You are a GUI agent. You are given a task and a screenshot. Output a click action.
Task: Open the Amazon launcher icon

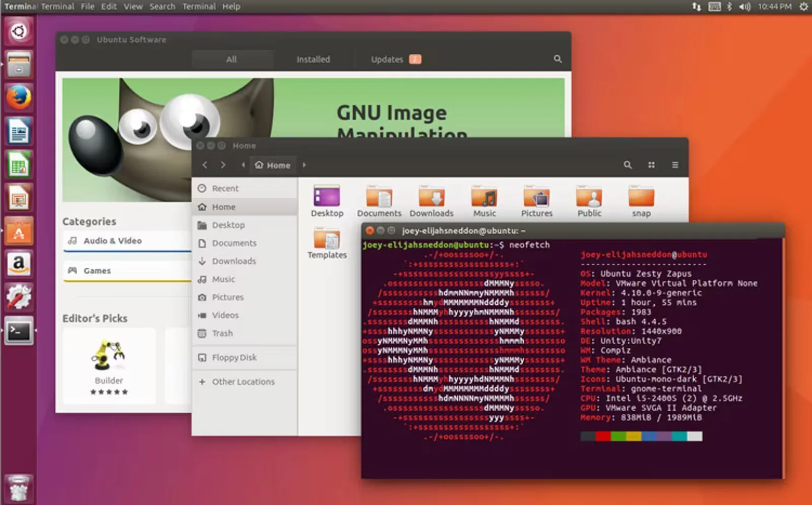click(x=19, y=264)
